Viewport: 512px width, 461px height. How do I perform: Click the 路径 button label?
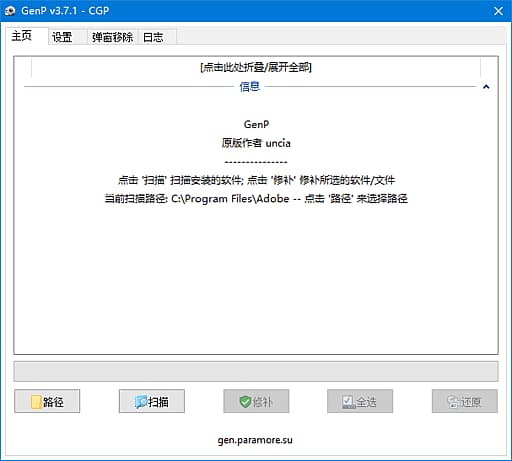tap(53, 402)
